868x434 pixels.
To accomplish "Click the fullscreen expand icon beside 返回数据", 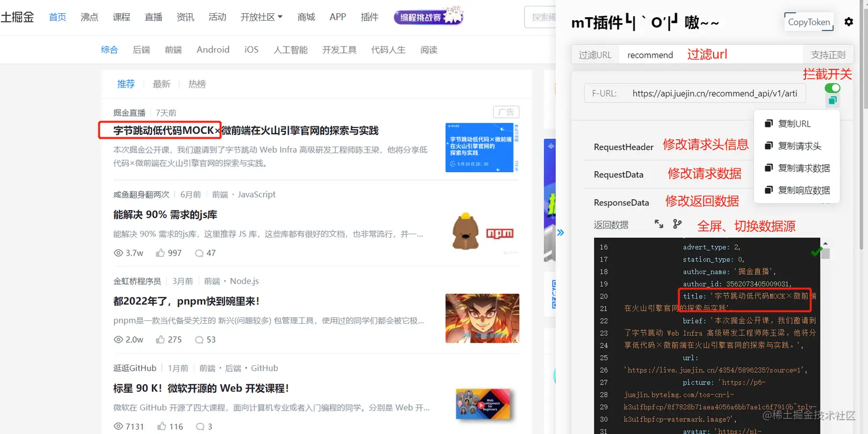I will point(659,224).
